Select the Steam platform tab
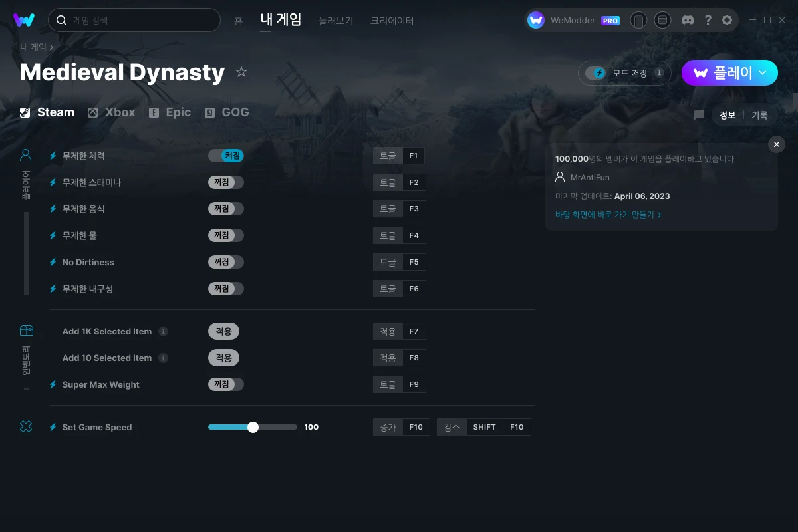Image resolution: width=798 pixels, height=532 pixels. (47, 112)
